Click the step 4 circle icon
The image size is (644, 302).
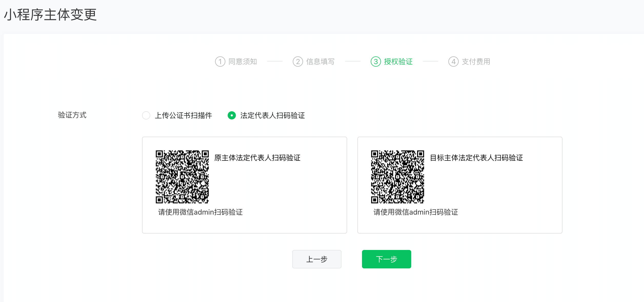[x=453, y=62]
